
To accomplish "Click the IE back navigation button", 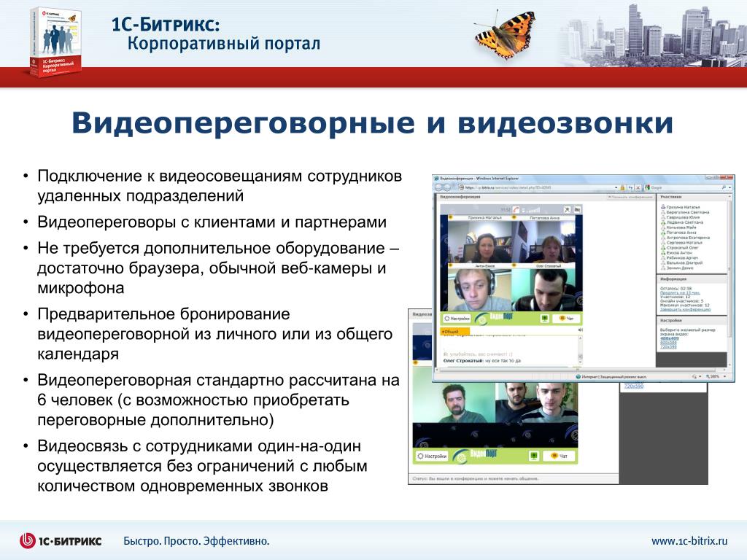I will [x=439, y=187].
